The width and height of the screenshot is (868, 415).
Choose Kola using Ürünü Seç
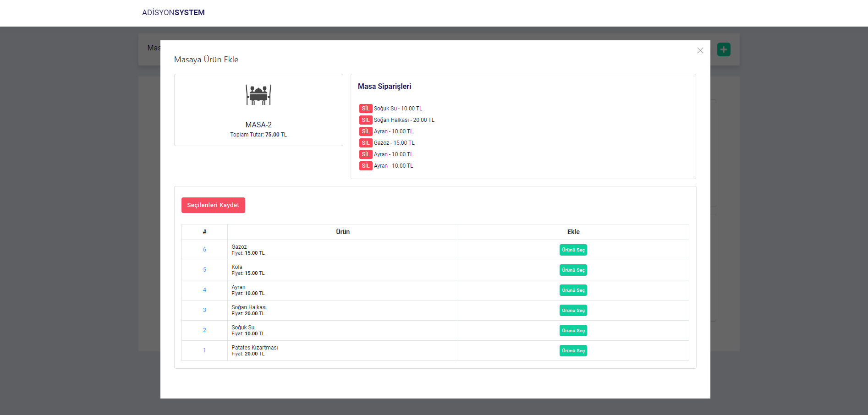pos(573,270)
